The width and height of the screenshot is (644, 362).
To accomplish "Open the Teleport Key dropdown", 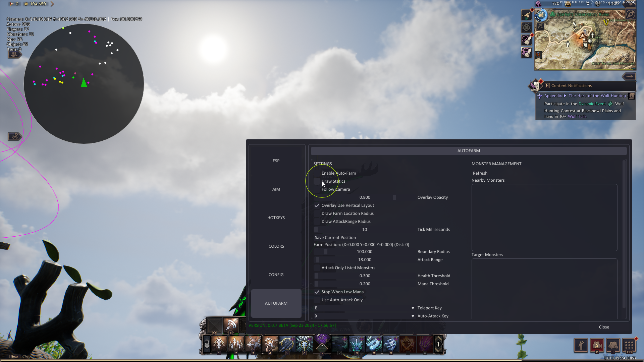I will click(413, 308).
